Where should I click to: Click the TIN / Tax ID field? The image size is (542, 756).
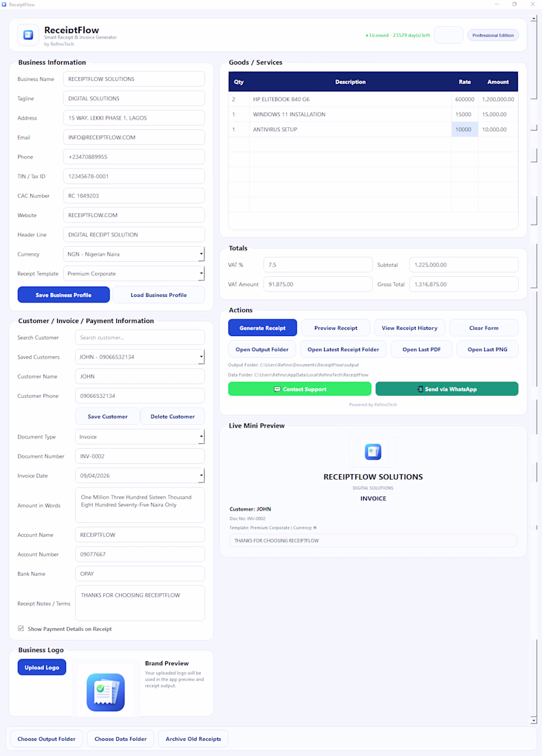click(x=133, y=176)
